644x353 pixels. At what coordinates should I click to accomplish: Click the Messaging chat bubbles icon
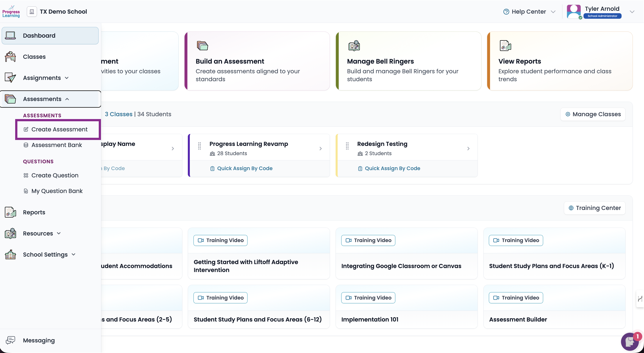click(10, 340)
